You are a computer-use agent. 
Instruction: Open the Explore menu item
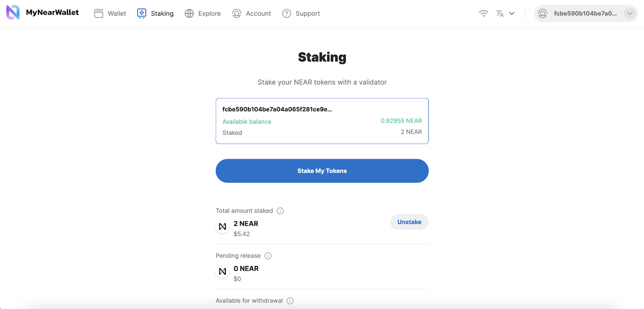click(209, 14)
